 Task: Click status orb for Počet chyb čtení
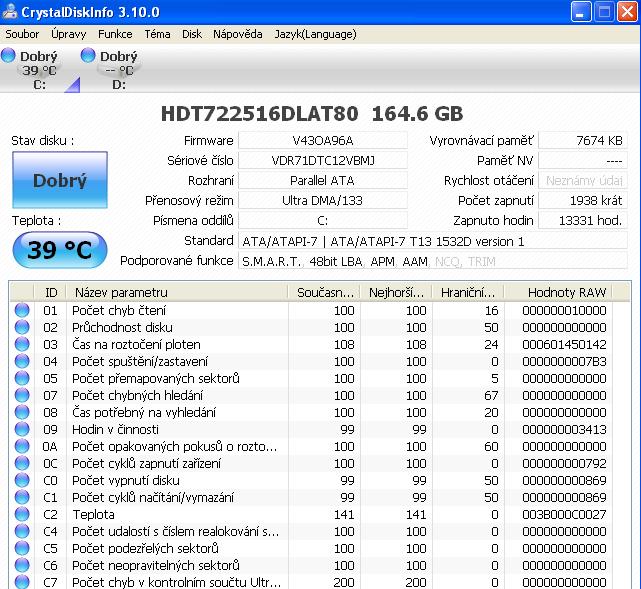click(22, 311)
